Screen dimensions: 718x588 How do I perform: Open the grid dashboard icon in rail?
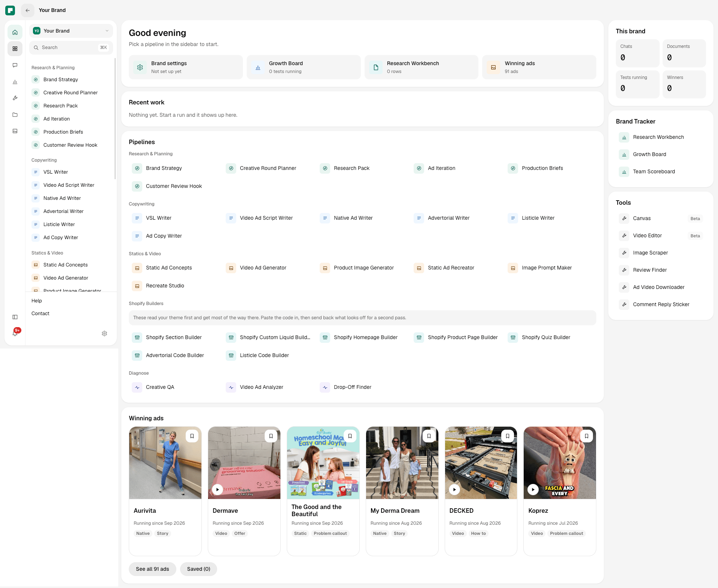pyautogui.click(x=15, y=49)
